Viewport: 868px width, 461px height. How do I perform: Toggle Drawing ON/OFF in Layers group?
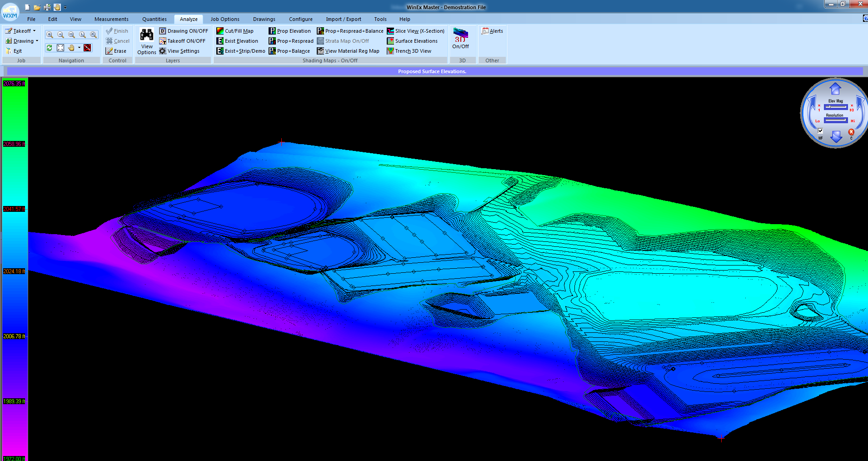click(184, 31)
